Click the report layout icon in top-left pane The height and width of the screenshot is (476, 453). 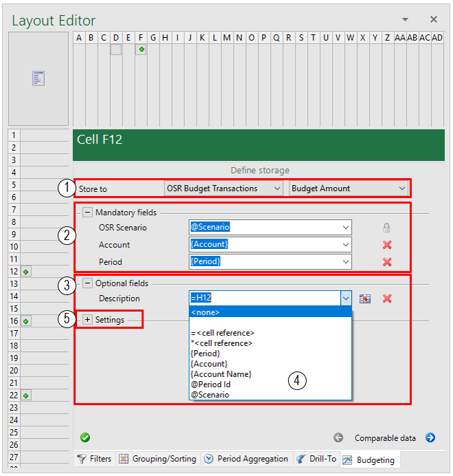click(x=38, y=78)
